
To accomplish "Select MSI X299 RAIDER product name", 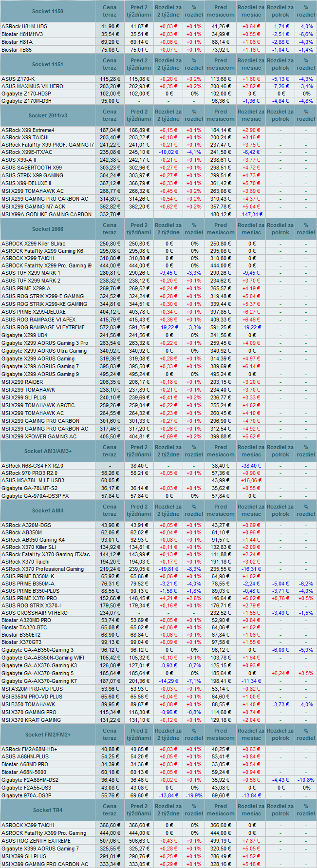I will pyautogui.click(x=22, y=382).
